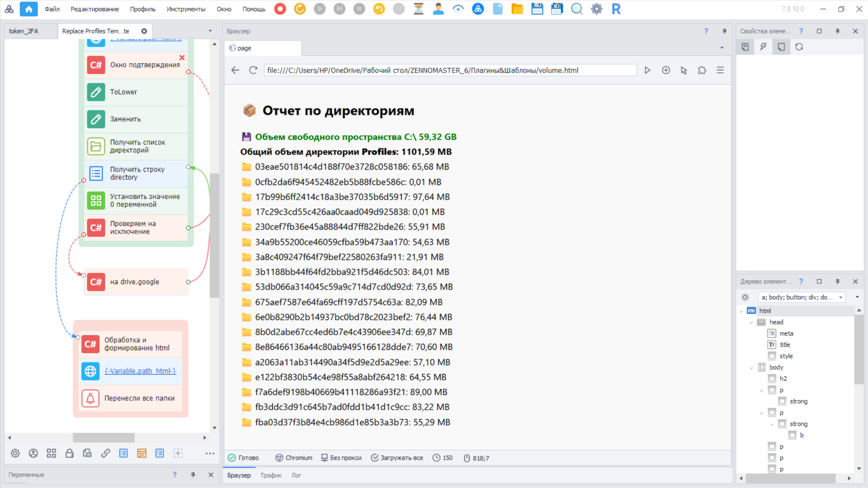The width and height of the screenshot is (868, 488).
Task: Open the browser hamburger menu
Action: 720,70
